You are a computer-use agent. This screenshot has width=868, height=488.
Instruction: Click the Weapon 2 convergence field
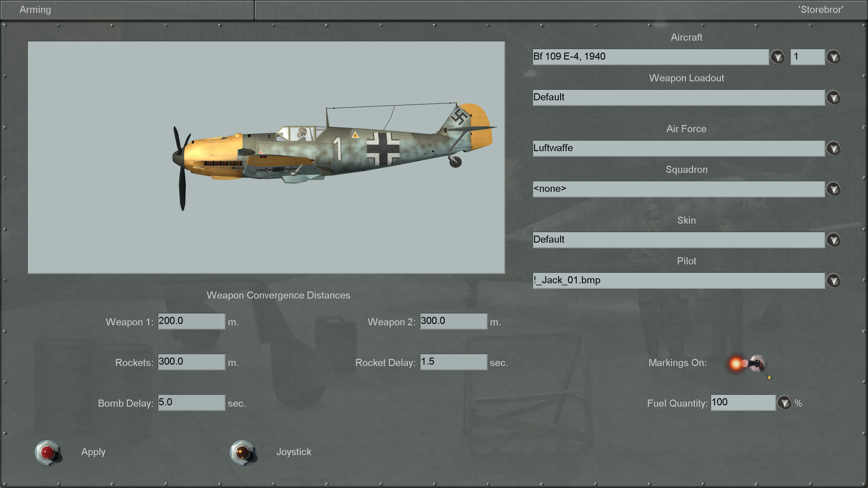coord(453,321)
